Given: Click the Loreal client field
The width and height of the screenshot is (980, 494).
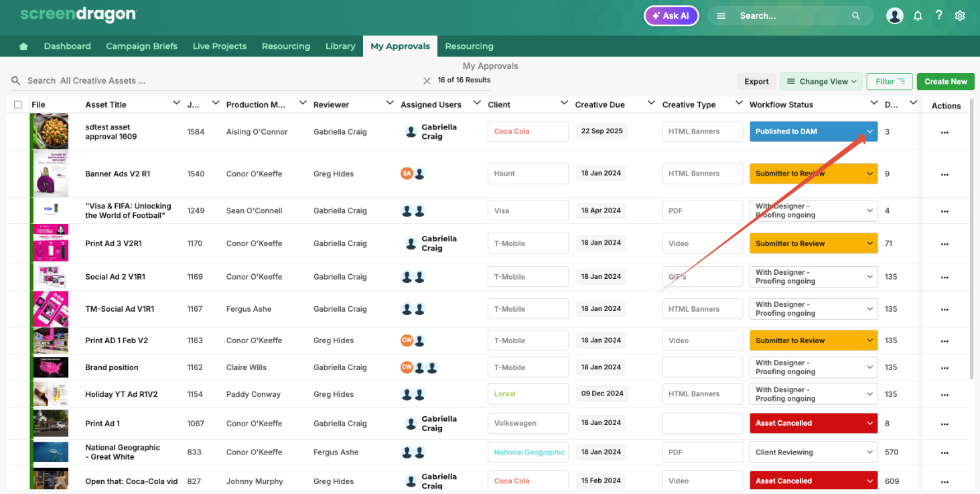Looking at the screenshot, I should [528, 394].
